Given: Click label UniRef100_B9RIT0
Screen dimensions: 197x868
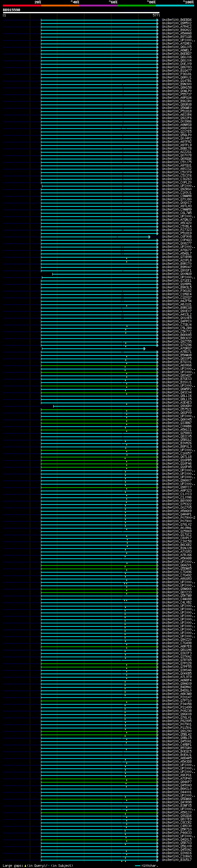Looking at the screenshot, I should pyautogui.click(x=177, y=264).
